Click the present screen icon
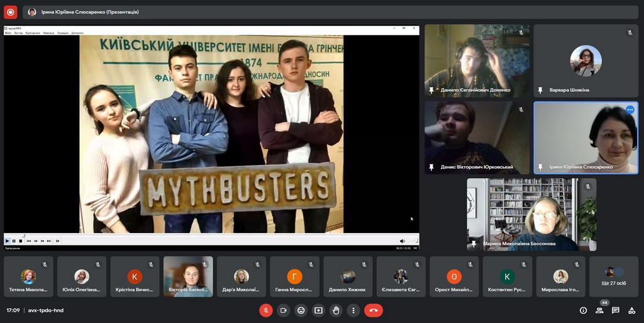Viewport: 644px width, 323px height. click(x=318, y=310)
